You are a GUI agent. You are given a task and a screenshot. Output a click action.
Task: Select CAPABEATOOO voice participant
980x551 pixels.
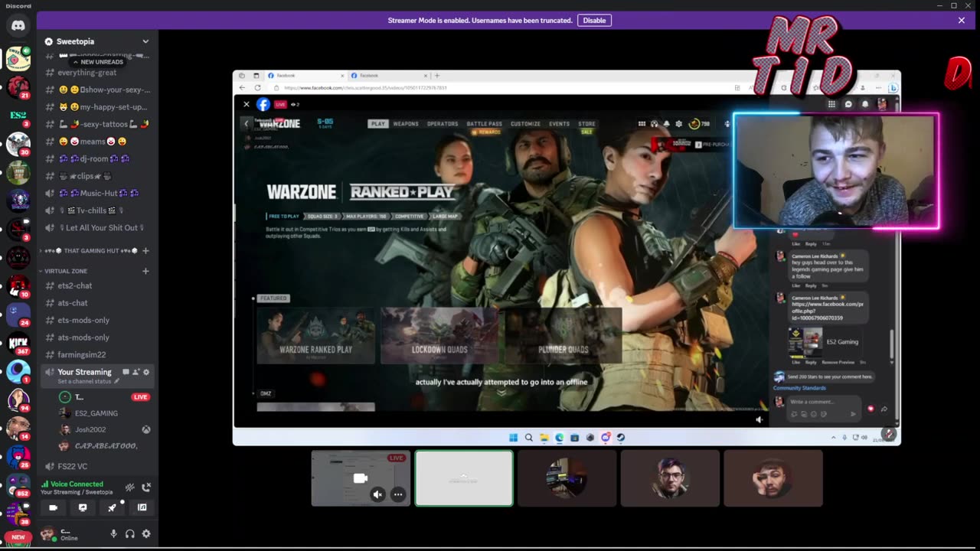[105, 445]
